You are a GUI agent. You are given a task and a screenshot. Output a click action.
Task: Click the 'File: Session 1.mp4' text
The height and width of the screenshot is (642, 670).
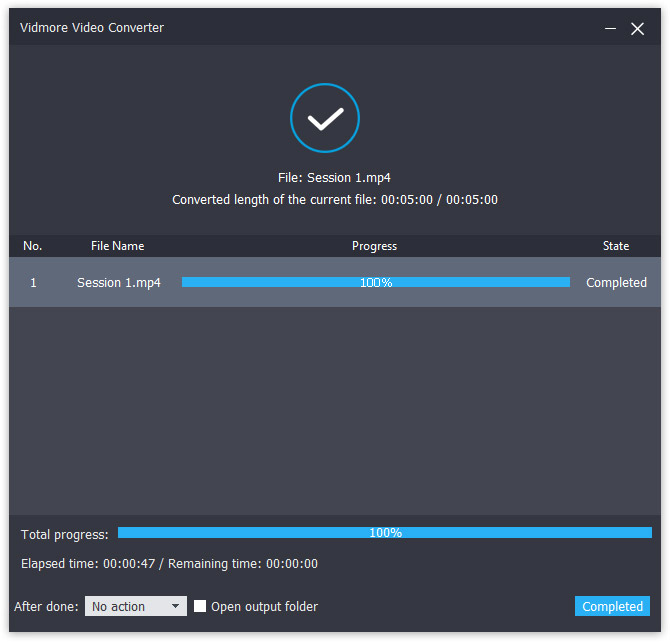point(334,177)
